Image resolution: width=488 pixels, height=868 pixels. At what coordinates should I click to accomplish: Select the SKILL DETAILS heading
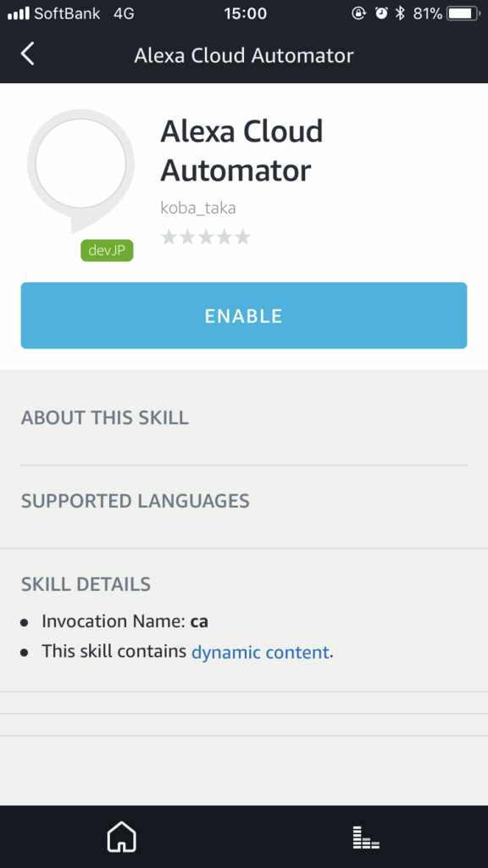[86, 584]
